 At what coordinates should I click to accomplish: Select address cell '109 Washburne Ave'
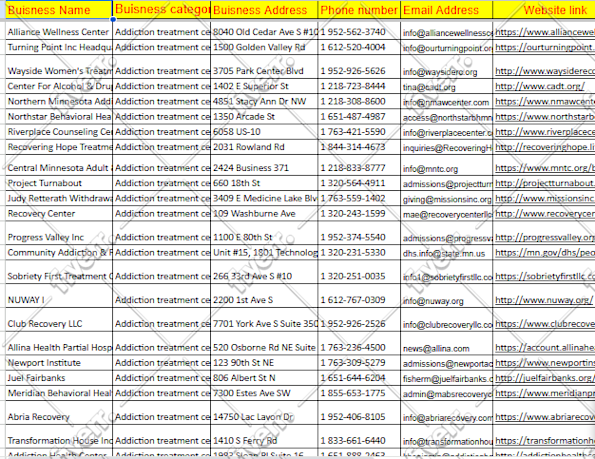pos(264,213)
